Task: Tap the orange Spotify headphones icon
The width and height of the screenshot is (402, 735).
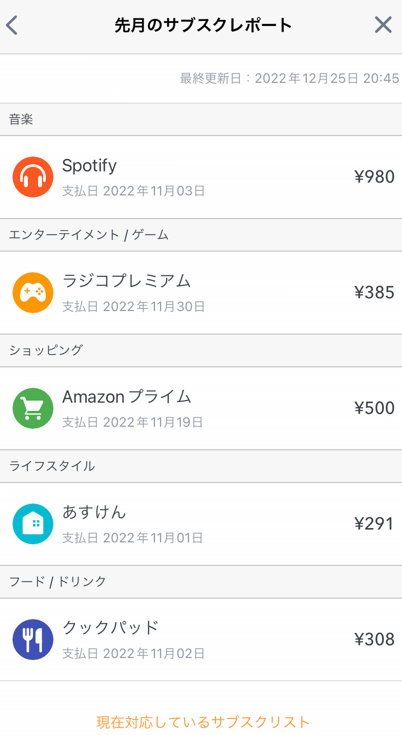Action: tap(33, 177)
